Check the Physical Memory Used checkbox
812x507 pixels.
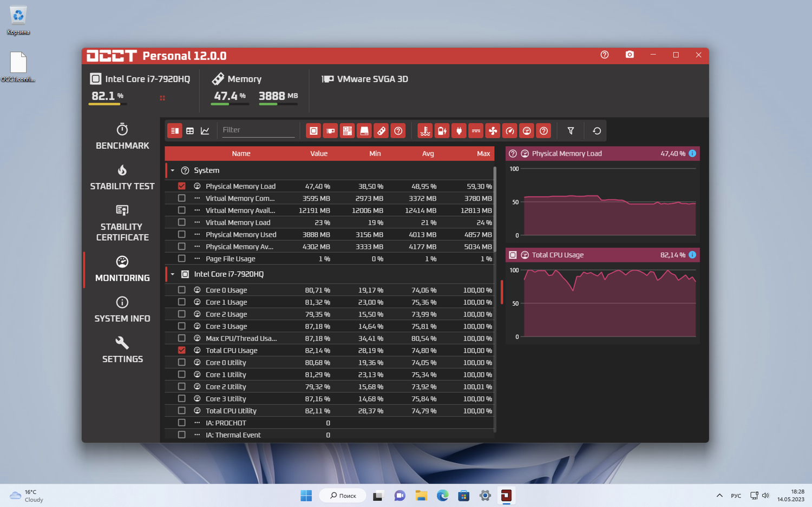point(182,234)
